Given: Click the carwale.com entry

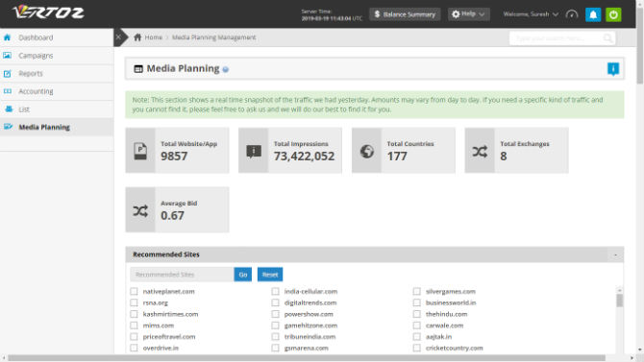Looking at the screenshot, I should click(x=444, y=326).
